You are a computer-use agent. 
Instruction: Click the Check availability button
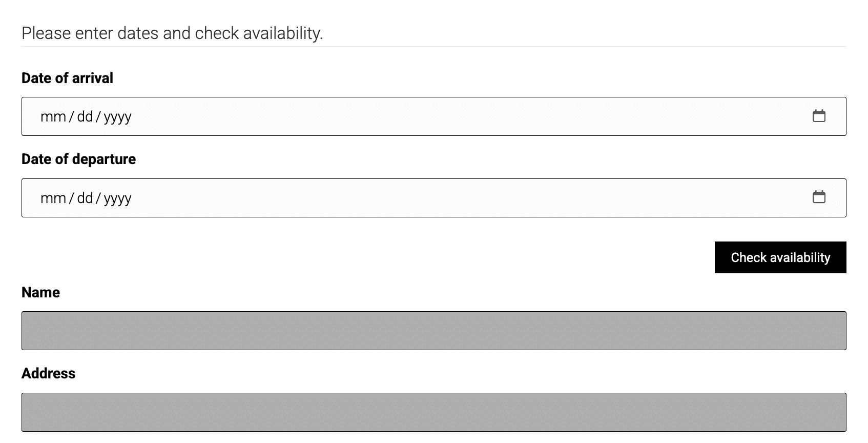click(x=780, y=257)
